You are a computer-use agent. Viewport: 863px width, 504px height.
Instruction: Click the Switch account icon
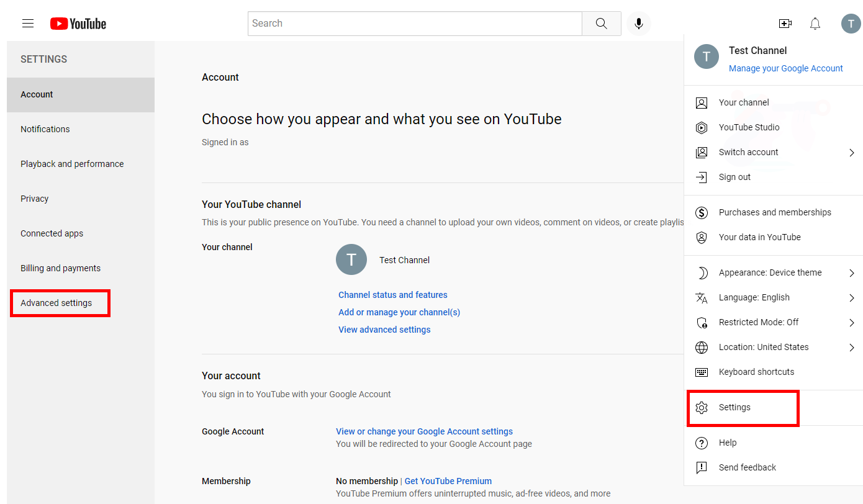pyautogui.click(x=702, y=152)
